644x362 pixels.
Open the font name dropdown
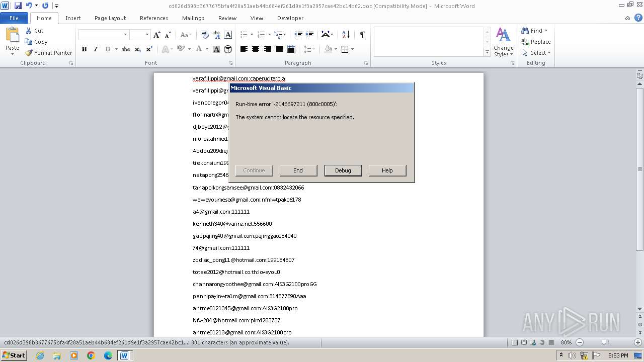coord(125,35)
